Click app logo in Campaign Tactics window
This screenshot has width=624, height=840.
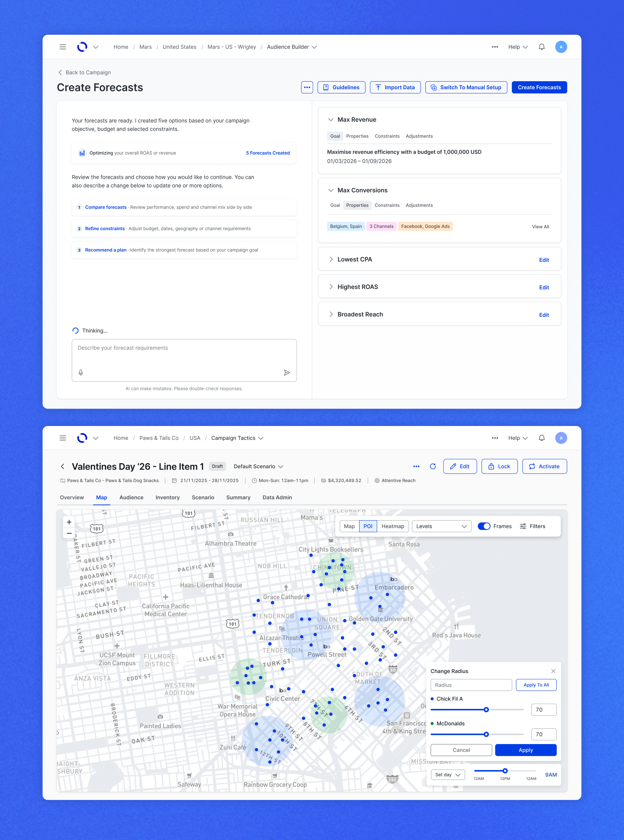82,438
